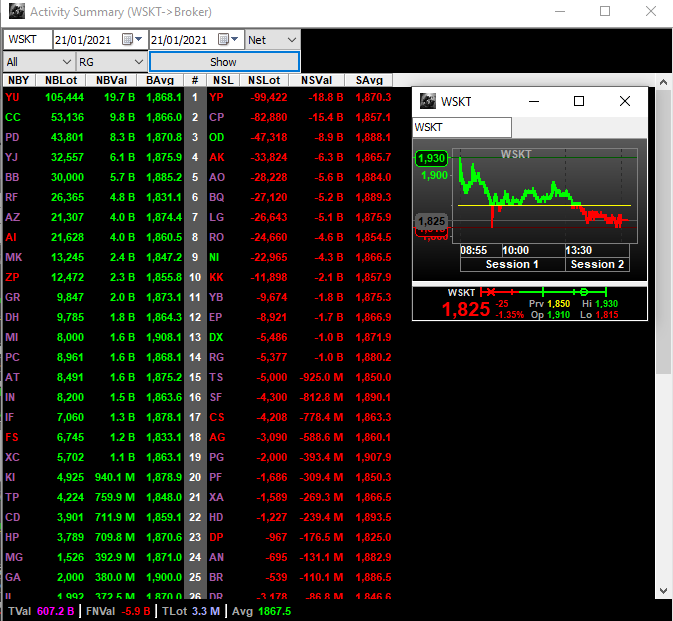The height and width of the screenshot is (621, 673).
Task: Click net buy value 19.7 B
Action: 119,97
